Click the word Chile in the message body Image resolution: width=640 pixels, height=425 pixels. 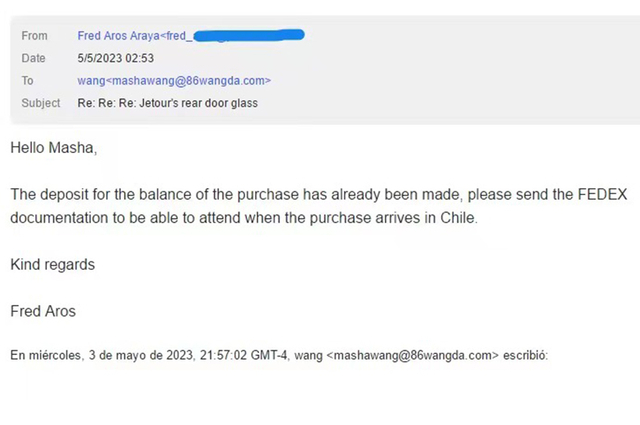457,218
